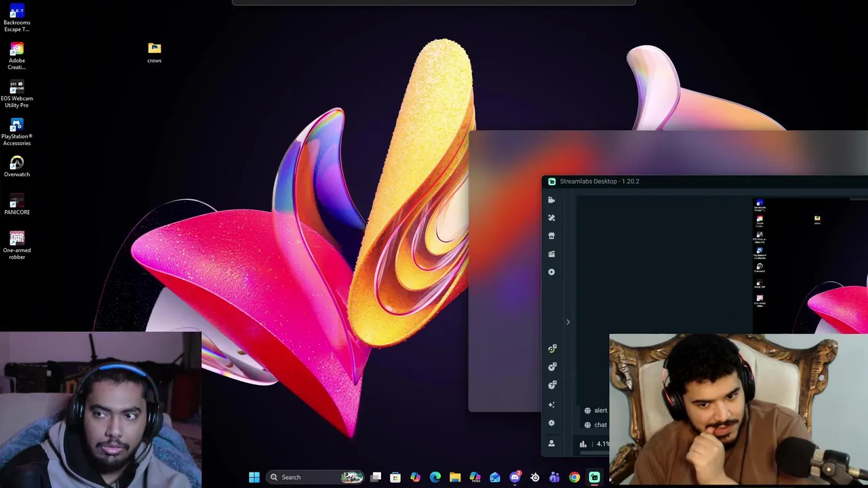The image size is (868, 488).
Task: Open File Explorer from the taskbar
Action: tap(455, 477)
